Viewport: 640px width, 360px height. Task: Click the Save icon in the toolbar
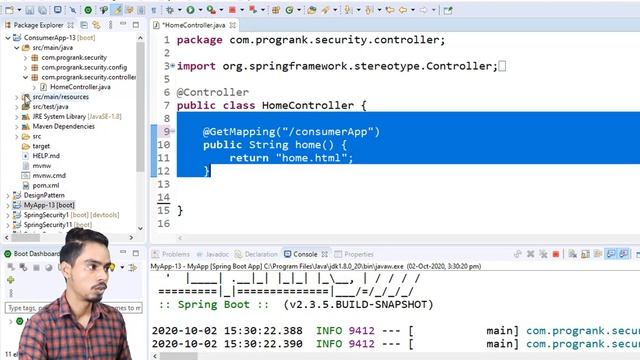pos(30,10)
